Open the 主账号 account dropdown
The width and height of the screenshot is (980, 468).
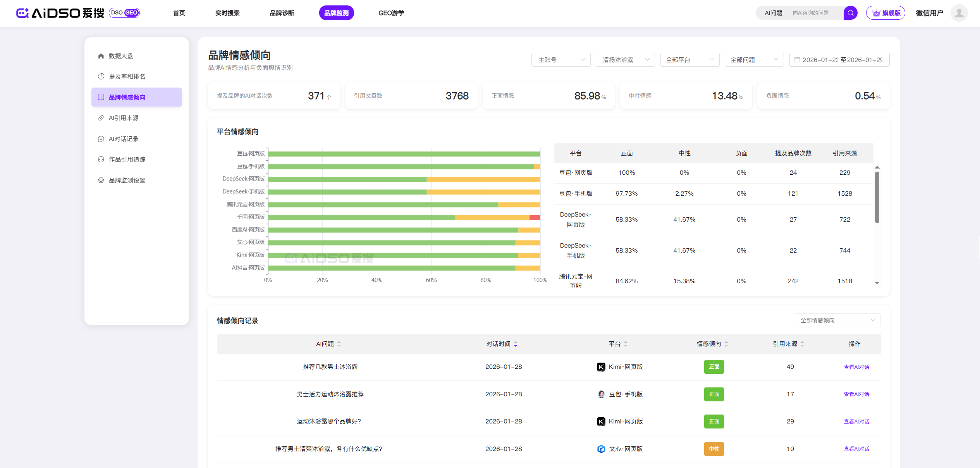(x=560, y=60)
